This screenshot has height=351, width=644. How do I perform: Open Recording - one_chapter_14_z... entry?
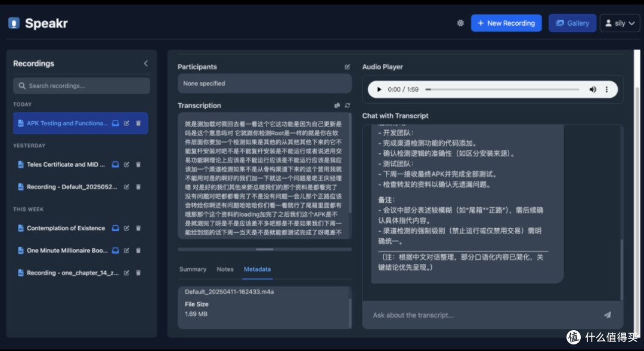click(x=73, y=273)
